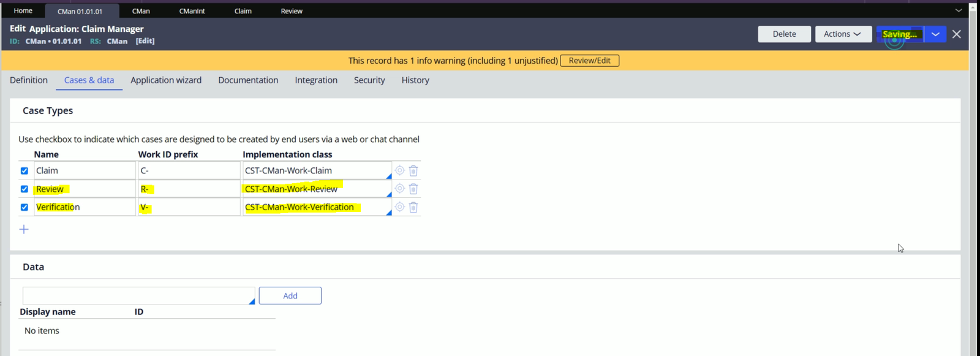Open class icon for Claim row

point(399,170)
